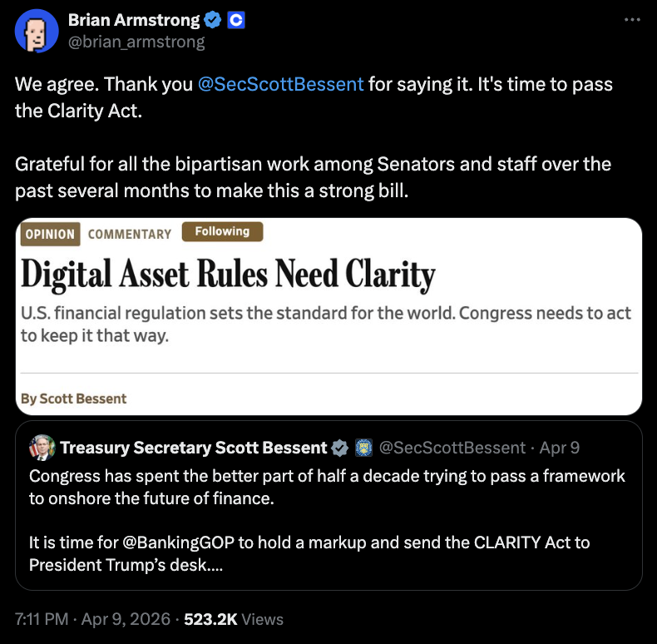The image size is (657, 644).
Task: Click the "By Scott Bessent" byline
Action: (74, 399)
